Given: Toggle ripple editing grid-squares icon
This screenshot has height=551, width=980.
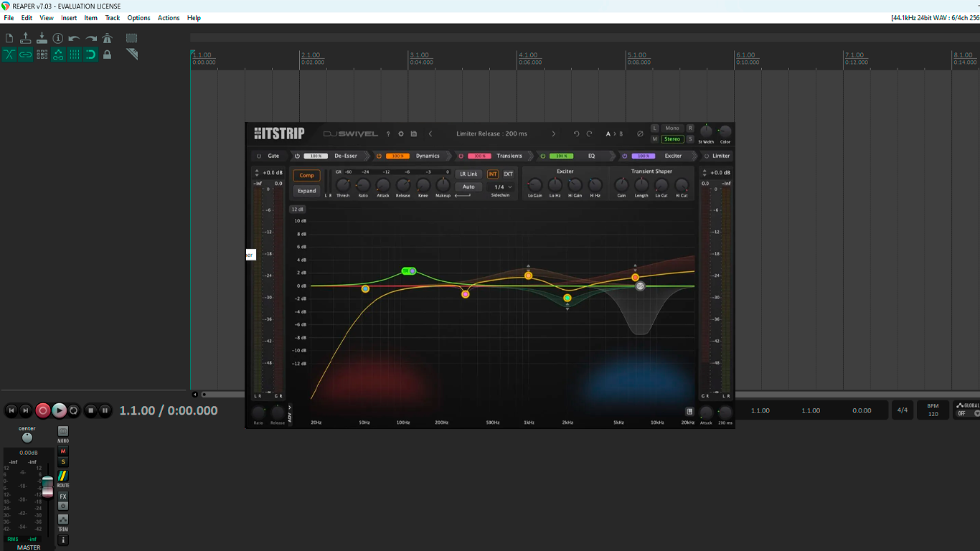Looking at the screenshot, I should pos(42,55).
